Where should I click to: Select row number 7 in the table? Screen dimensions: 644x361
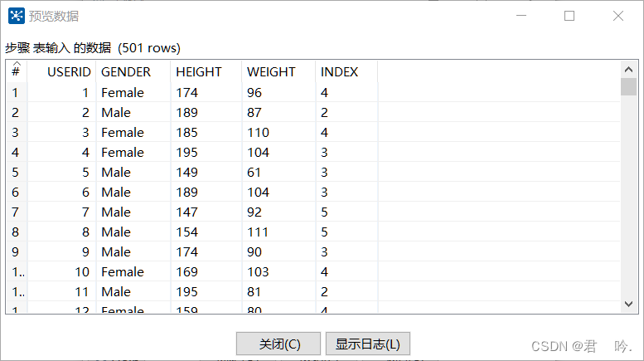17,212
